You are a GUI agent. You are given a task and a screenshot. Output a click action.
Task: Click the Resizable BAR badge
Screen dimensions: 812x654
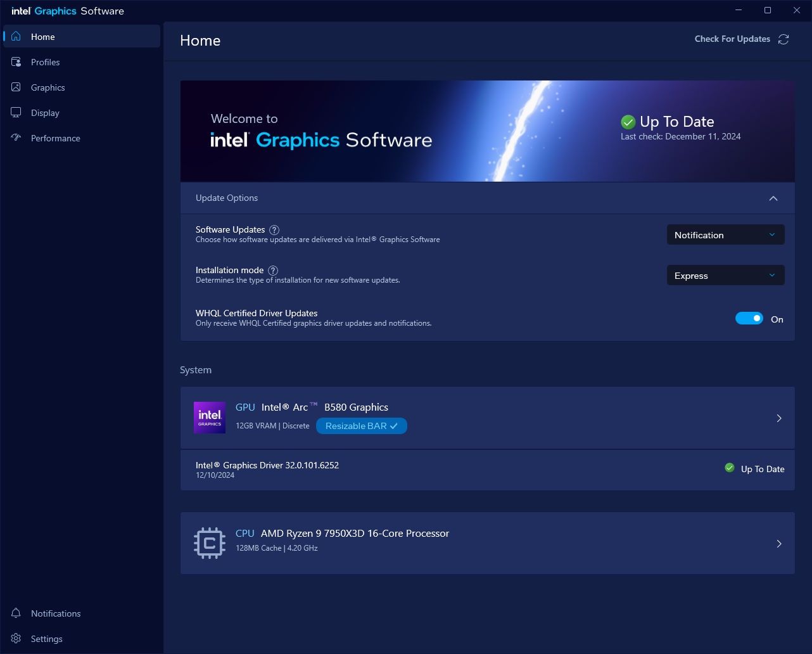point(362,426)
